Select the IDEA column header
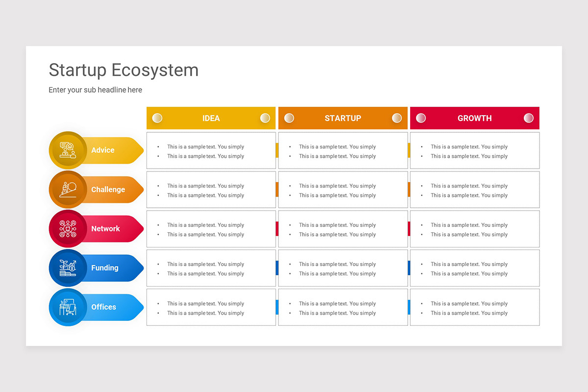 [x=211, y=118]
